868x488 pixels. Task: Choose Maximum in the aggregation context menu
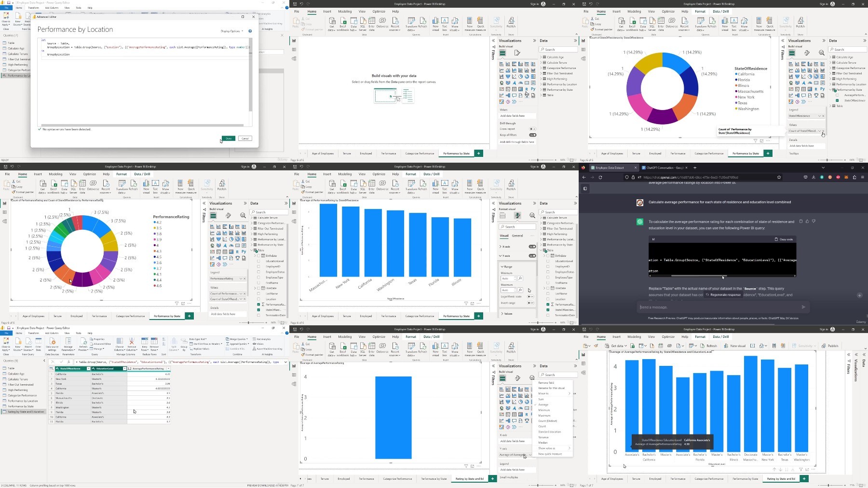click(544, 416)
